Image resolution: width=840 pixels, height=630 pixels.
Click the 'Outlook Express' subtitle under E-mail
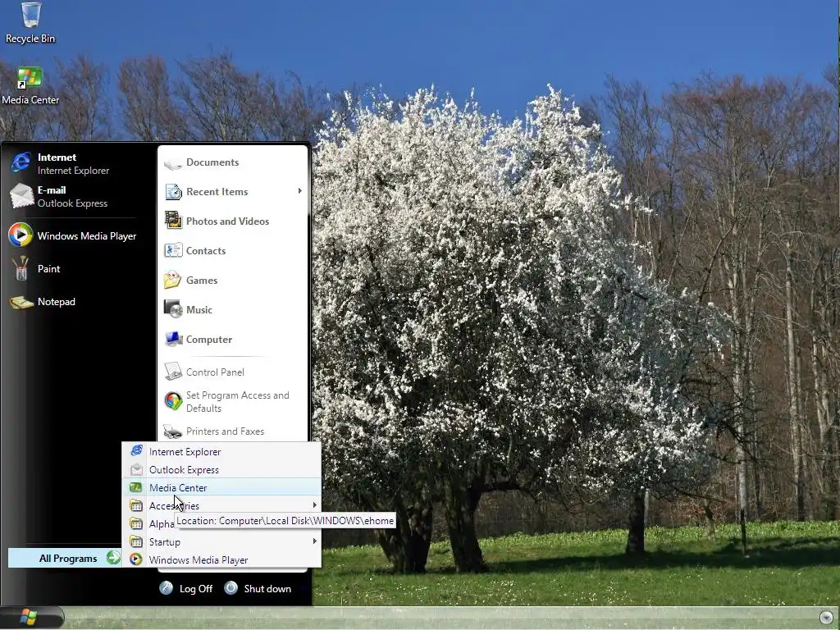click(72, 203)
